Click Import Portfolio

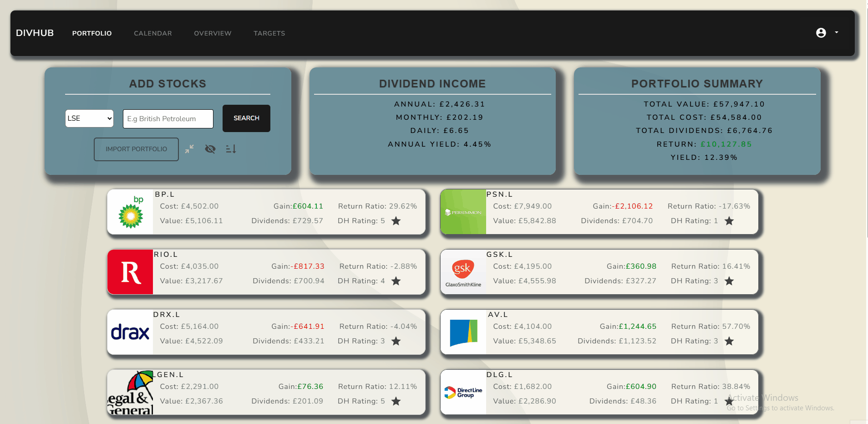tap(136, 149)
